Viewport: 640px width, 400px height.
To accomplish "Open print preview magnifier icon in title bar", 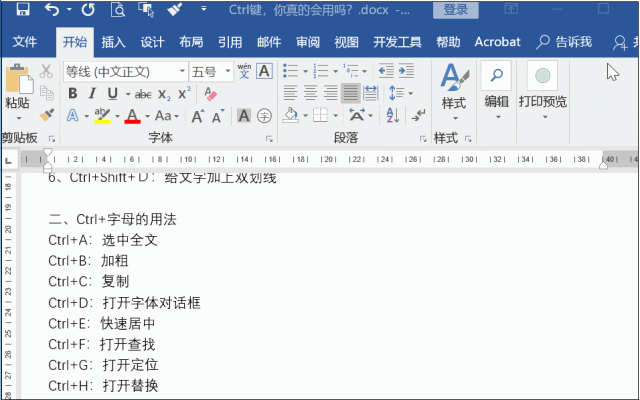I will tap(118, 9).
